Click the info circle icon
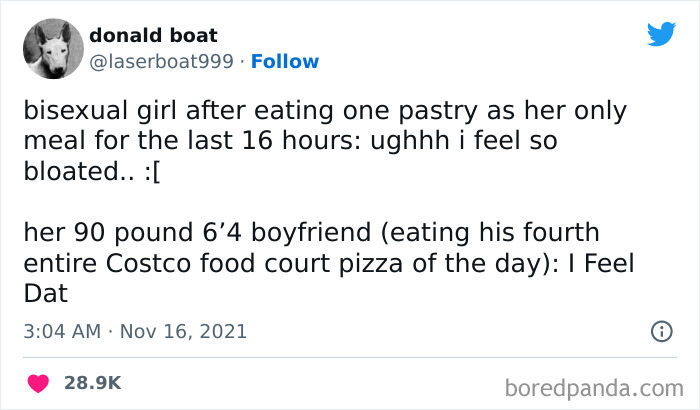The height and width of the screenshot is (410, 700). pos(660,330)
